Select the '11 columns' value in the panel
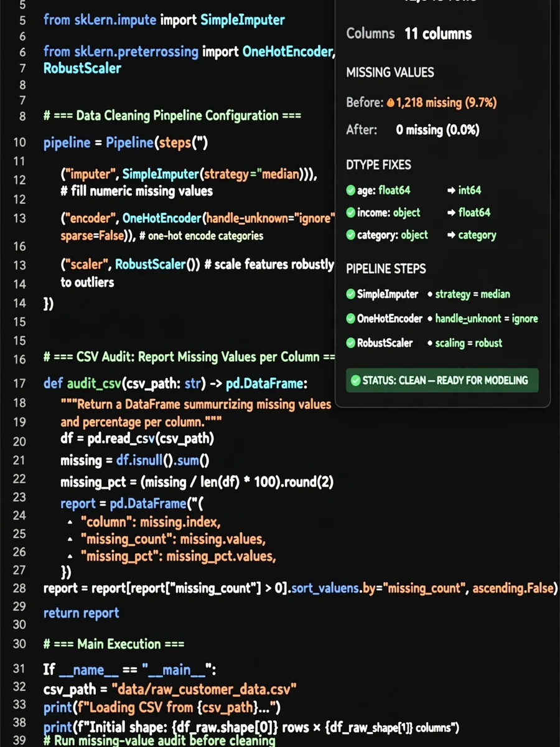560x747 pixels. coord(438,34)
